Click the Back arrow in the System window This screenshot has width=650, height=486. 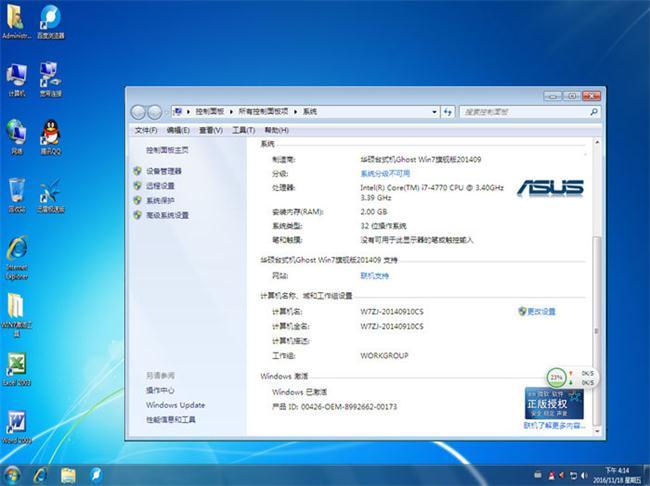click(140, 110)
